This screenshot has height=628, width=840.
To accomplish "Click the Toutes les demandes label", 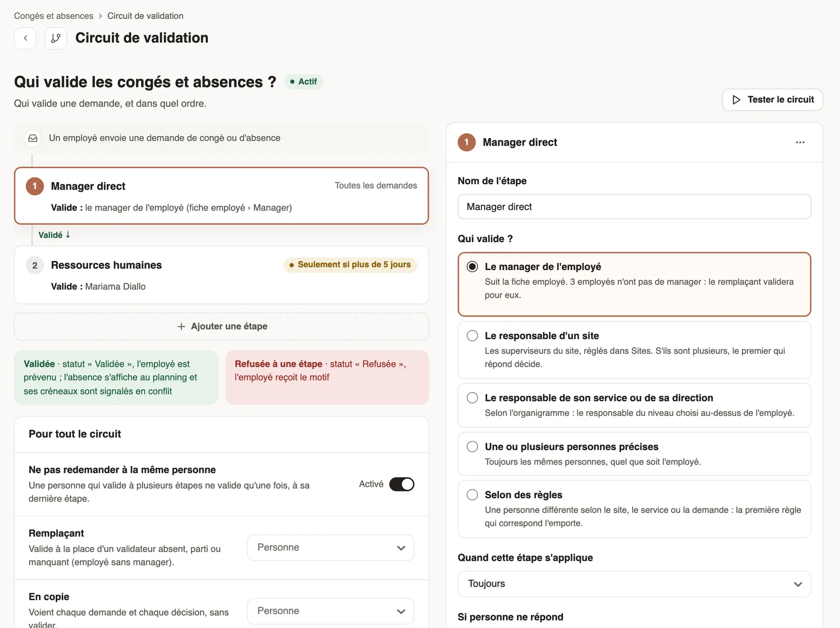I will tap(376, 185).
